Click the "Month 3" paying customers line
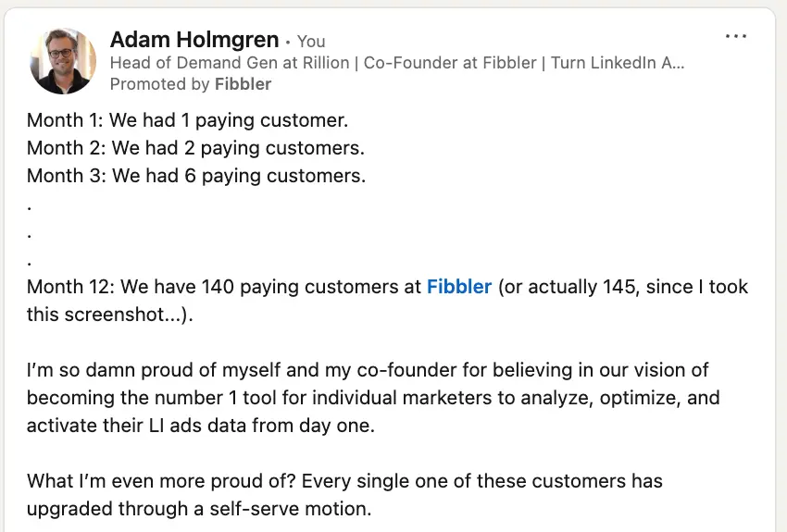The width and height of the screenshot is (787, 532). pos(195,176)
